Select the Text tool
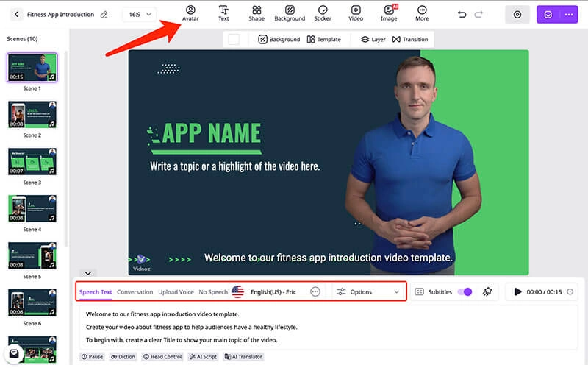Screen dimensions: 588x368 (223, 13)
